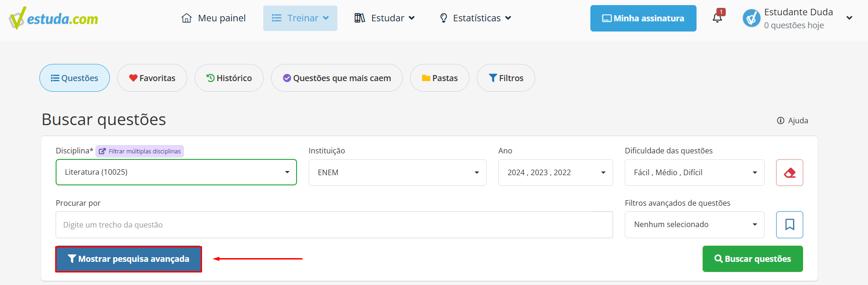Switch to the Histórico tab
The width and height of the screenshot is (868, 285).
229,78
